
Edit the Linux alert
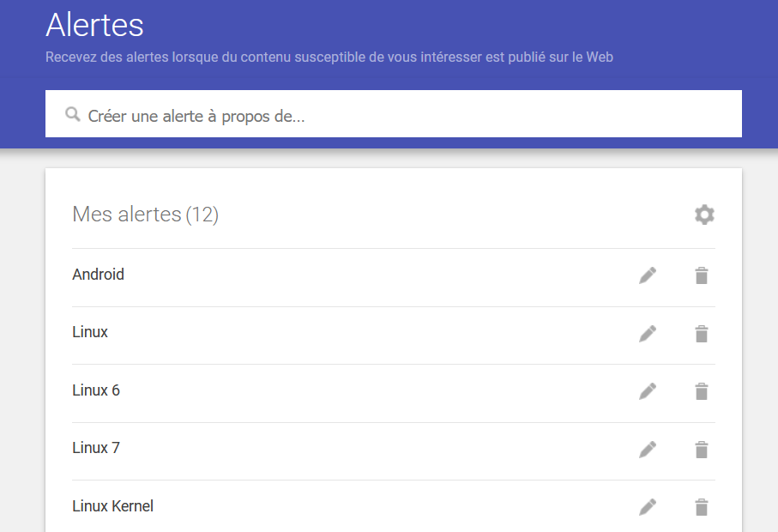tap(648, 334)
